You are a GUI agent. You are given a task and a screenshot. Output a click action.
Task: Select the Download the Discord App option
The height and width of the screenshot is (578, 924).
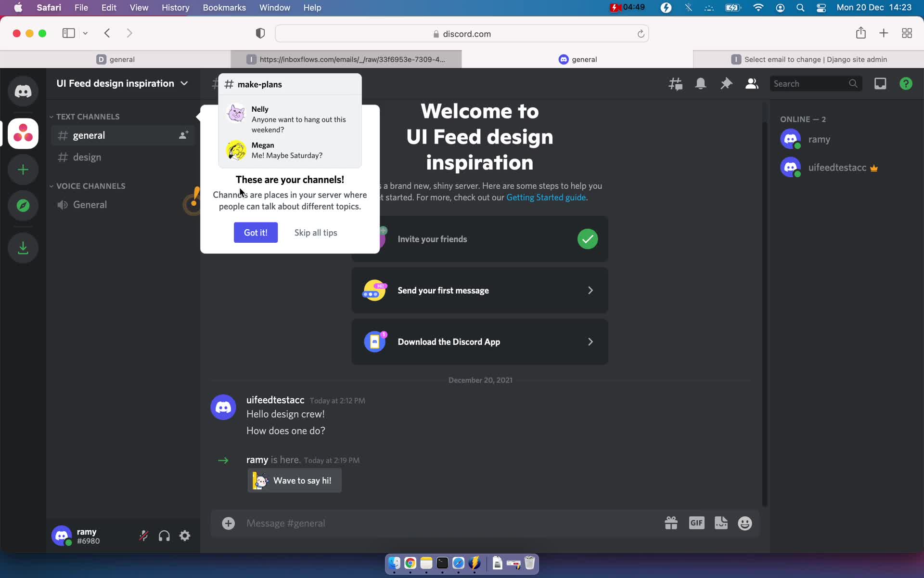[480, 342]
